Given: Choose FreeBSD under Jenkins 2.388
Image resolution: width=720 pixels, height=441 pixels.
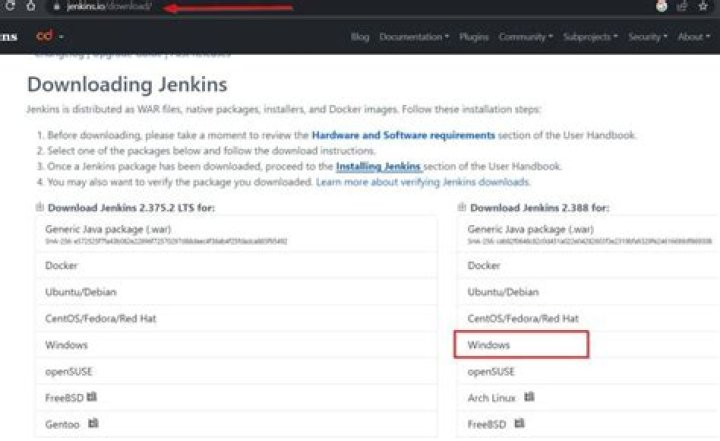Looking at the screenshot, I should pos(589,424).
